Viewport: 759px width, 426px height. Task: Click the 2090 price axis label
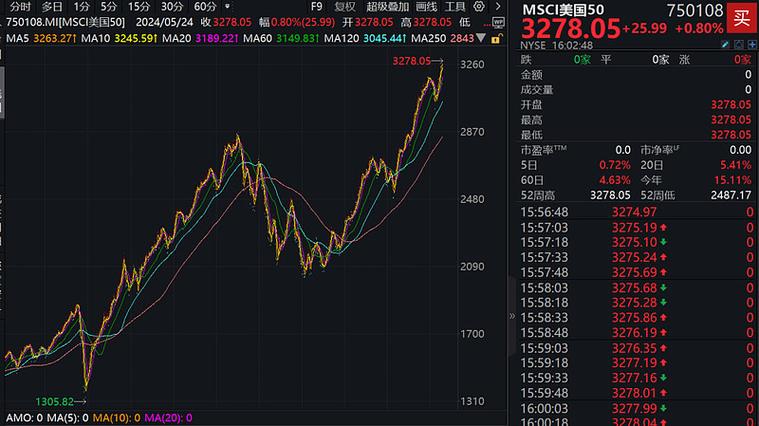pyautogui.click(x=472, y=266)
